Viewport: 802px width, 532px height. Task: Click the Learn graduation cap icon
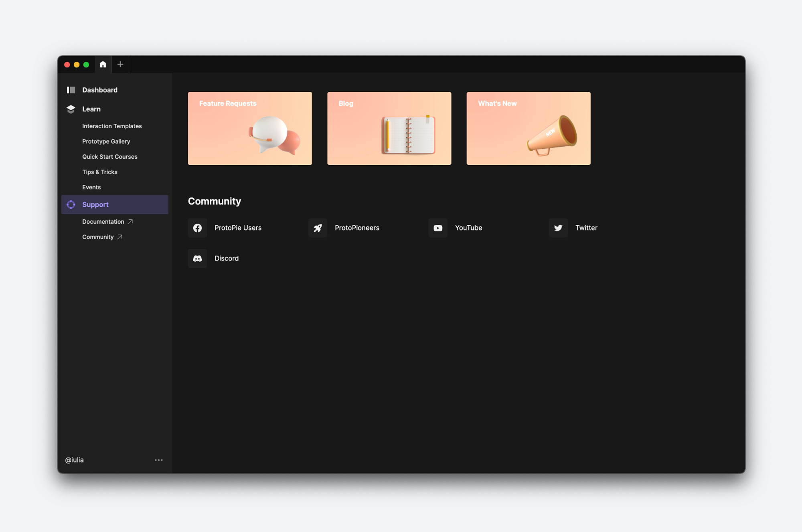point(71,109)
